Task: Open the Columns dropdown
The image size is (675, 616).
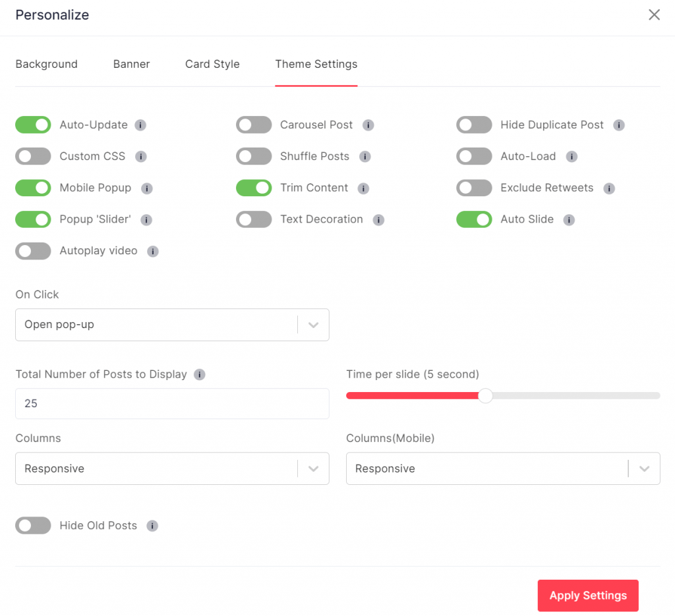Action: coord(172,468)
